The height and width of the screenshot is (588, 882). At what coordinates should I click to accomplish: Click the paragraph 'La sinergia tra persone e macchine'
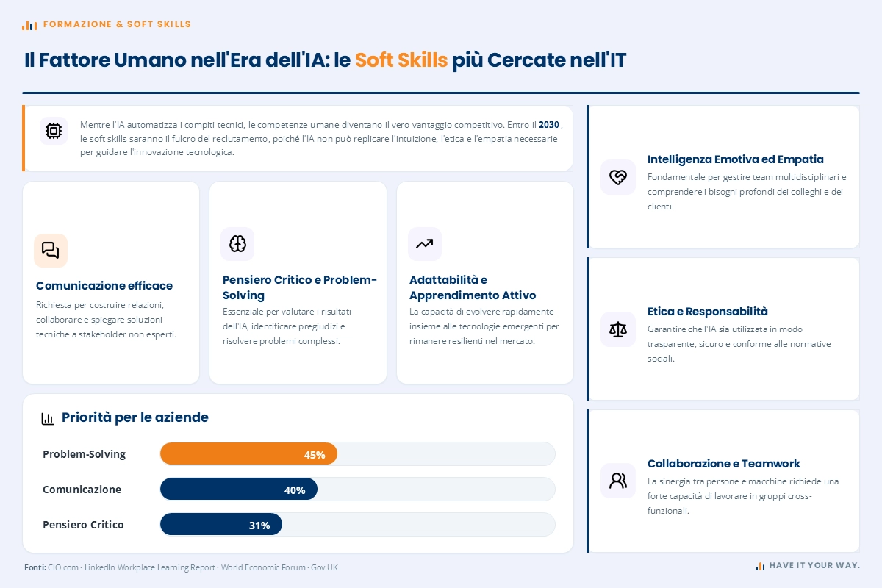click(743, 496)
